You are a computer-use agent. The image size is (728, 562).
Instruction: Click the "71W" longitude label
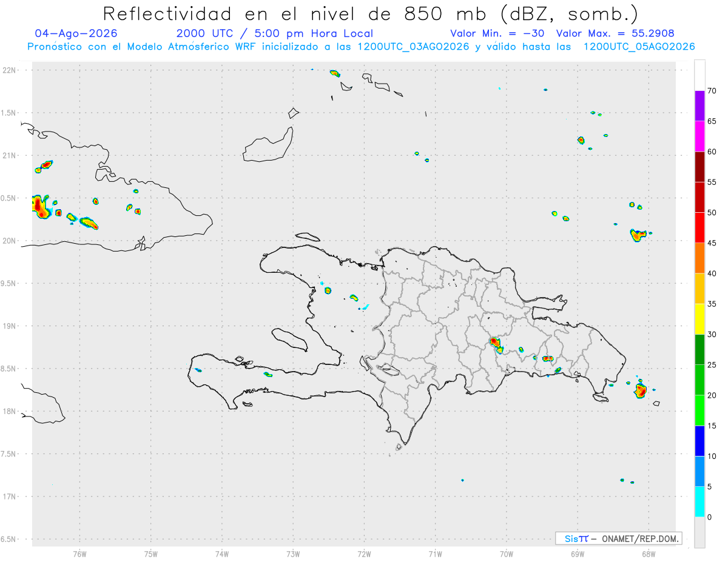435,554
